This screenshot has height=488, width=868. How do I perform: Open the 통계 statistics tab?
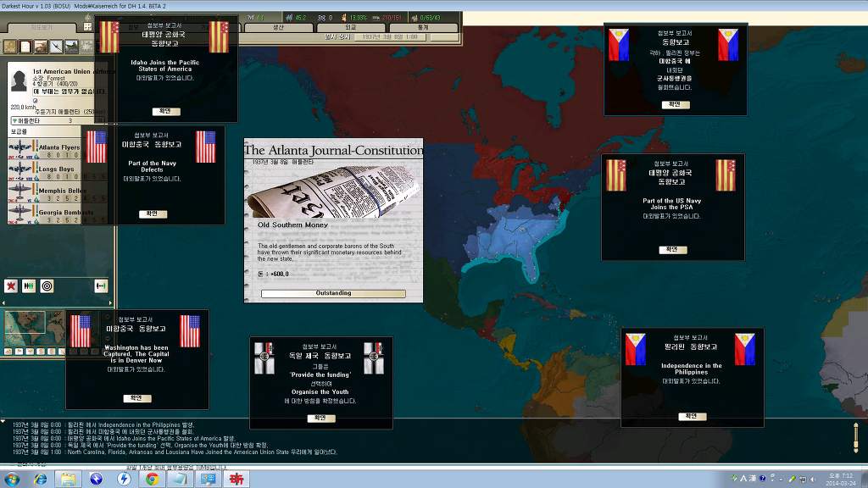coord(423,27)
